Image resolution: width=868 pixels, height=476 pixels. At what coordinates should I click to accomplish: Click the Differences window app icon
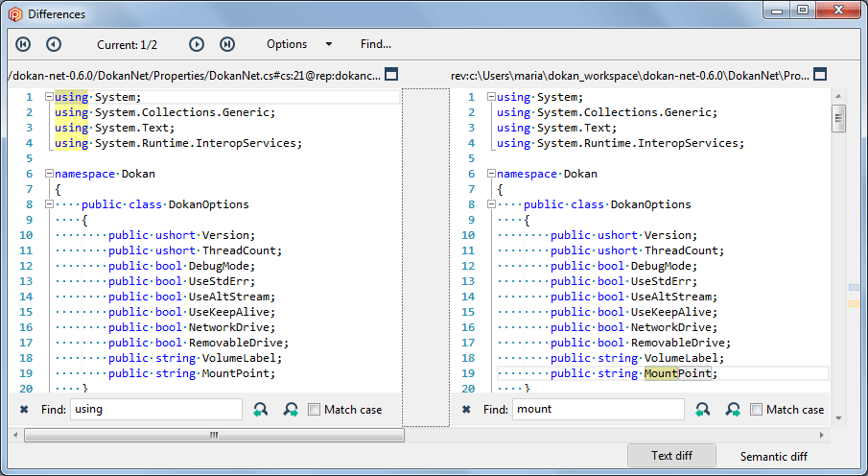pyautogui.click(x=15, y=13)
